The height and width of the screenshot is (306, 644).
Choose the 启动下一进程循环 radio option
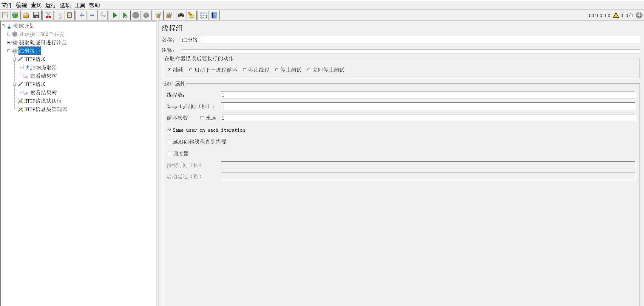click(x=191, y=70)
